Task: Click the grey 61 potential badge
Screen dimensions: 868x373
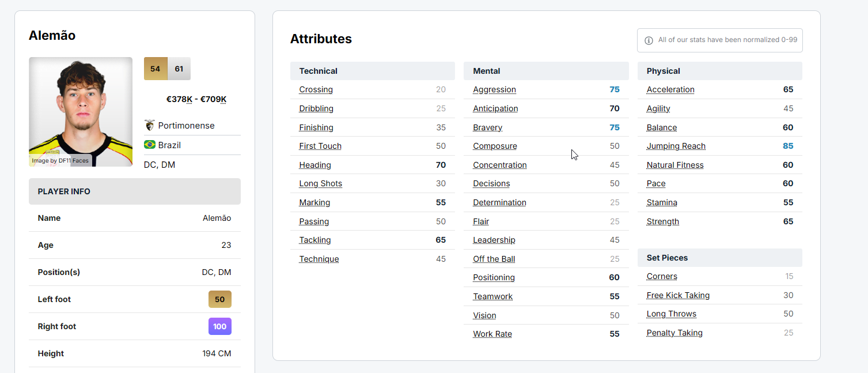Action: coord(179,69)
